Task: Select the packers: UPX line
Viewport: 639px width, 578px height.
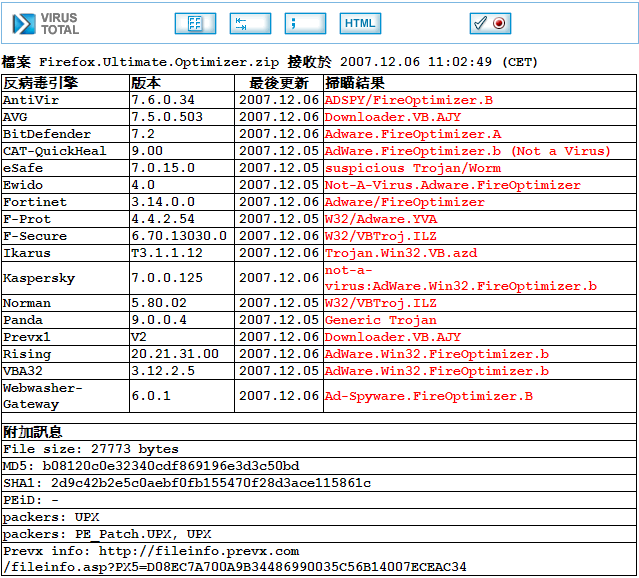Action: (51, 517)
